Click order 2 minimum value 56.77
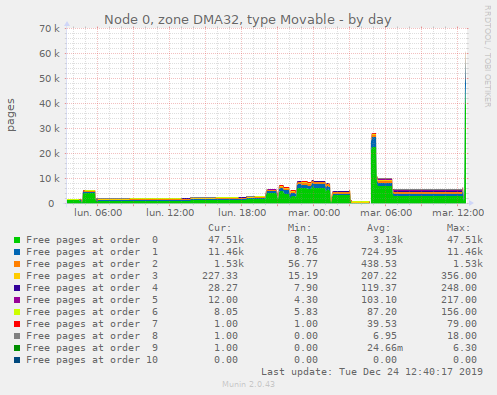Image resolution: width=497 pixels, height=395 pixels. coord(303,264)
